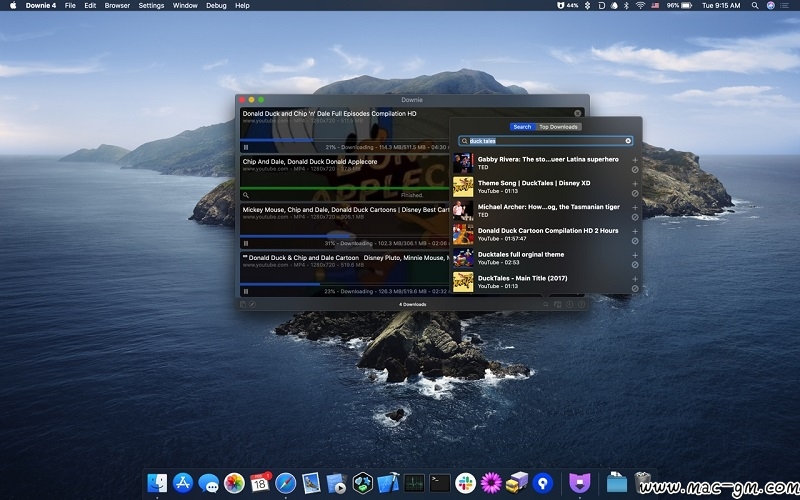Viewport: 800px width, 500px height.
Task: Switch to the Top Downloads tab
Action: point(558,127)
